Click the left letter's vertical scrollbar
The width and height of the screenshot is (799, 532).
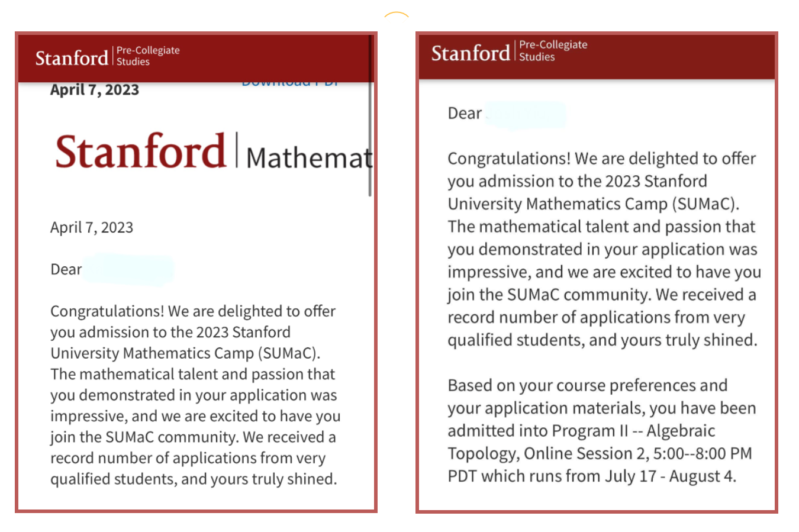[370, 118]
